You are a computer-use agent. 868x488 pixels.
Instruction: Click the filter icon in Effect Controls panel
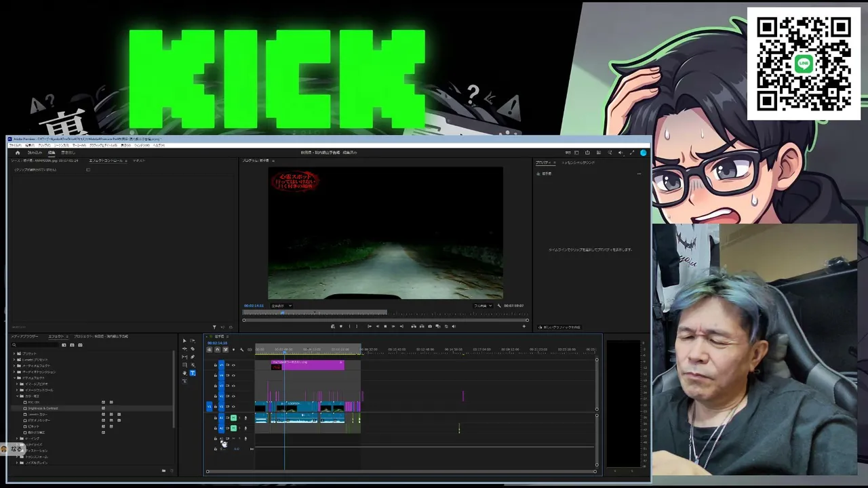pos(214,327)
